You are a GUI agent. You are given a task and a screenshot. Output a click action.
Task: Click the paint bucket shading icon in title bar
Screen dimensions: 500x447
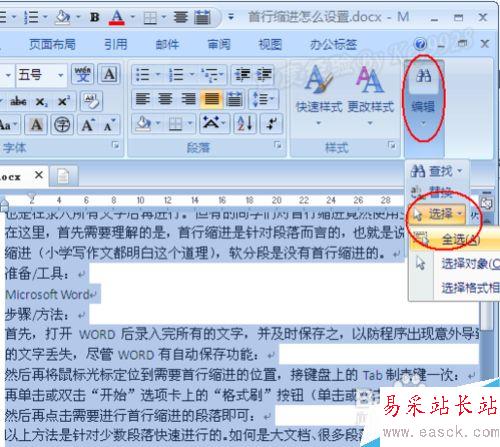(63, 17)
